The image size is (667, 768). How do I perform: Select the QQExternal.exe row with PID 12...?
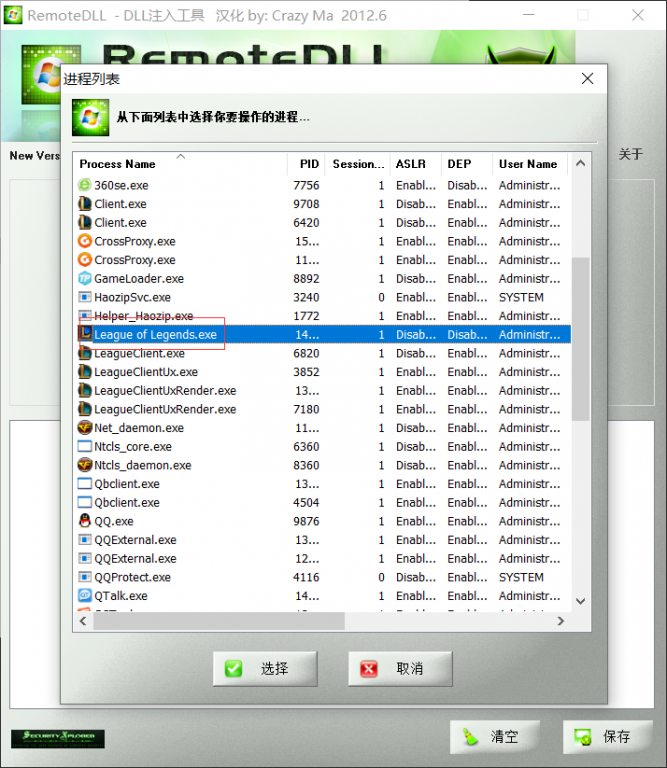tap(322, 558)
